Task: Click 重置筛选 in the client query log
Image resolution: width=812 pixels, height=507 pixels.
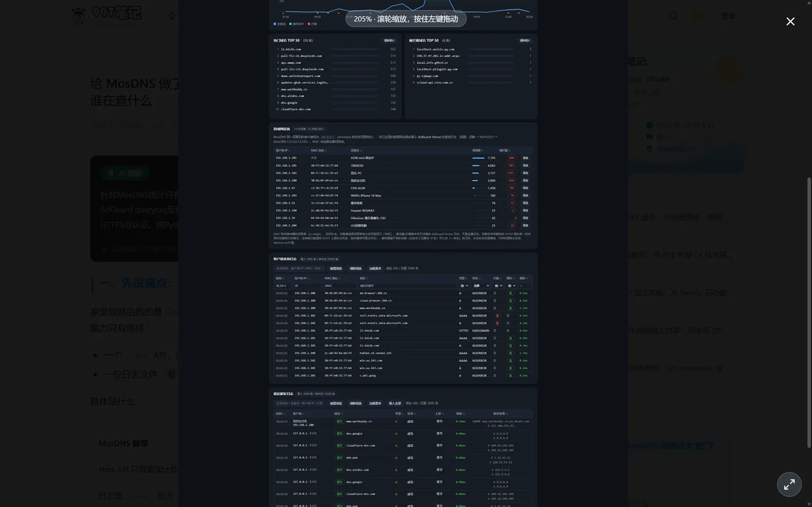Action: coord(336,268)
